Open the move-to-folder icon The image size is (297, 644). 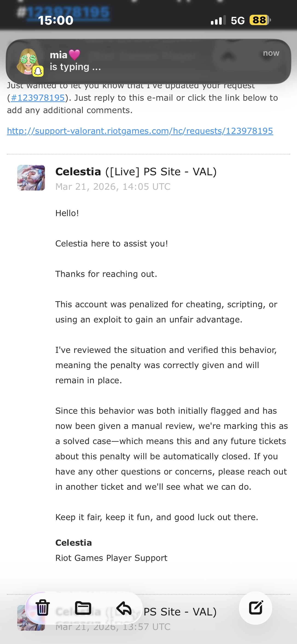(x=83, y=608)
